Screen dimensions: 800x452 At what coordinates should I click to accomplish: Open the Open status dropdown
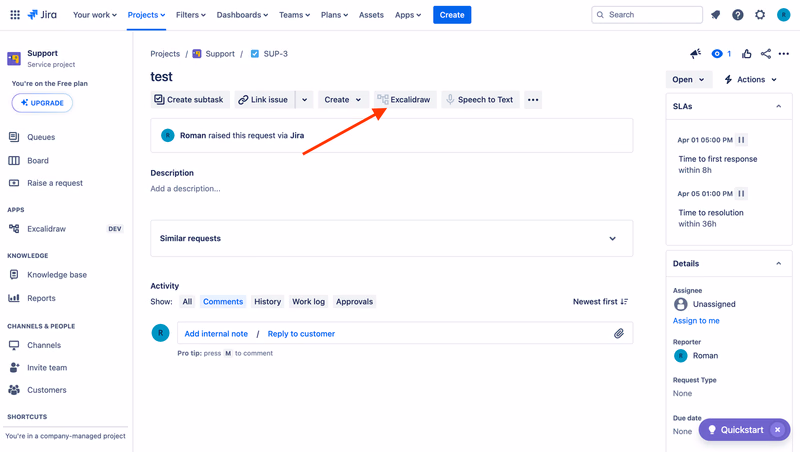click(688, 80)
